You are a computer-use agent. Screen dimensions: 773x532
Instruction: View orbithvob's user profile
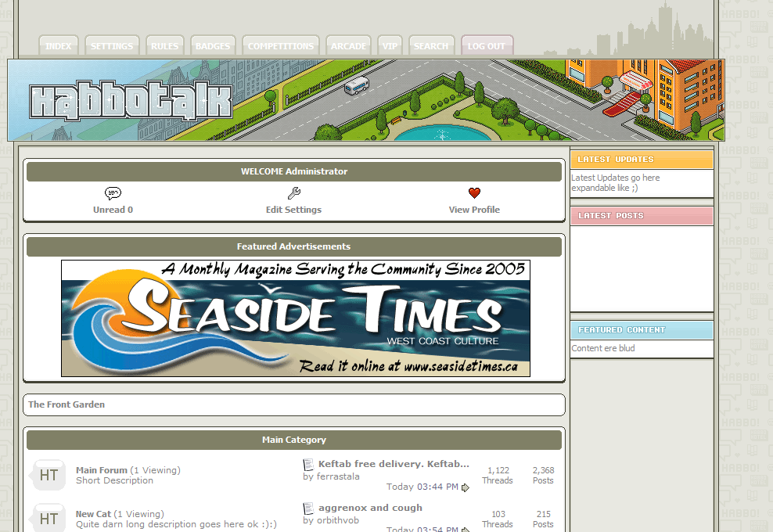(337, 520)
